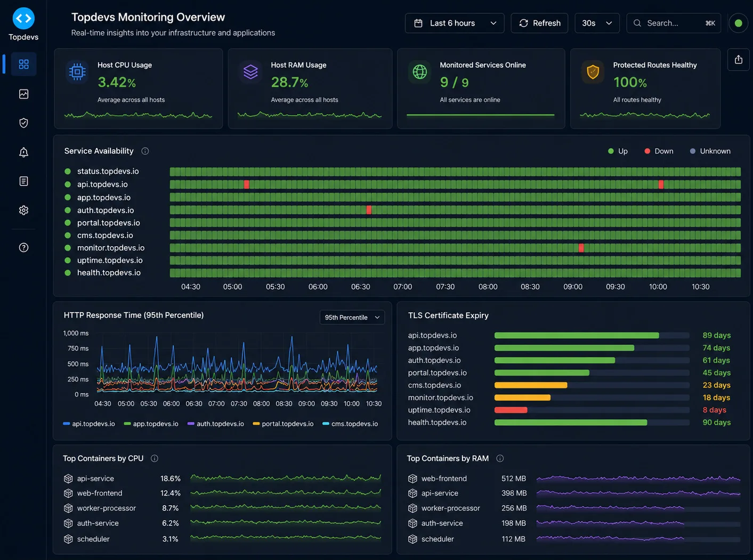Select status.topdevs.io in Service Availability

tap(108, 171)
